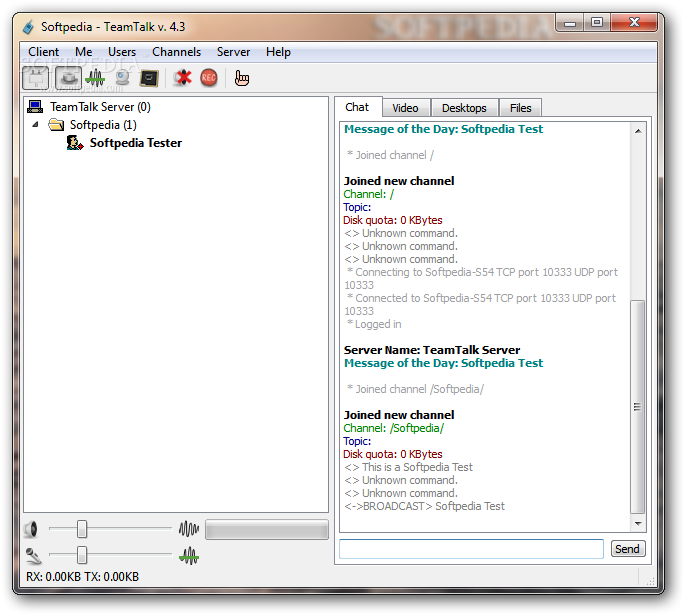Image resolution: width=685 pixels, height=615 pixels.
Task: Switch to the Desktops tab
Action: (464, 108)
